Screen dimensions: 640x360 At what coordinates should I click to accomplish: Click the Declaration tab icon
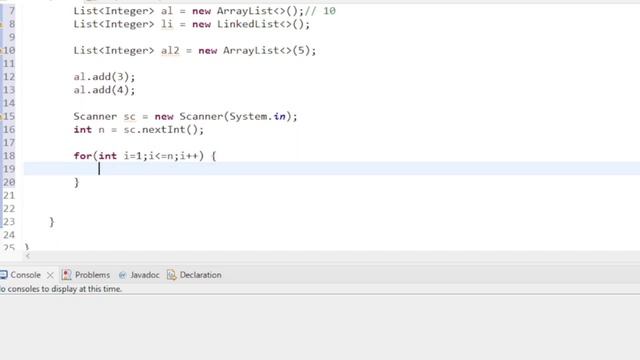[171, 275]
